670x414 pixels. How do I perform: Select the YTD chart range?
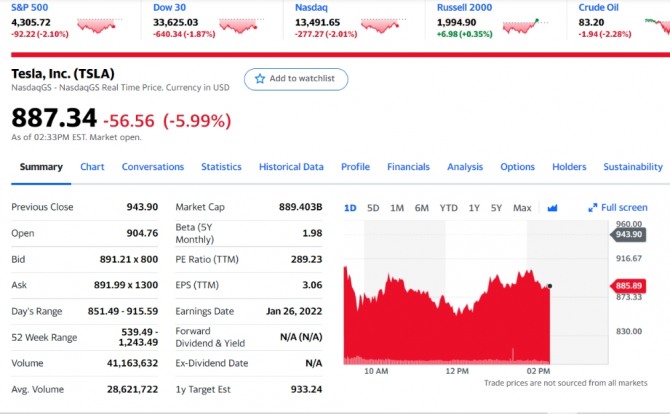pos(448,208)
